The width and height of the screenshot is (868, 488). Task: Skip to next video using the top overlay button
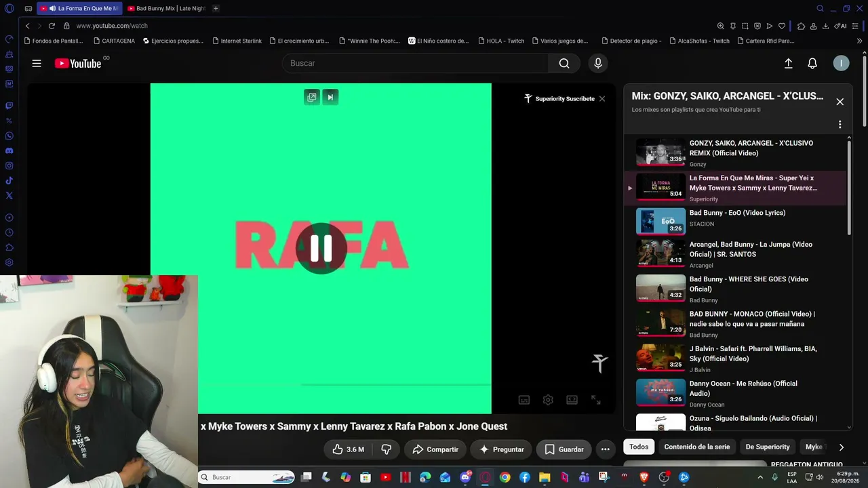tap(330, 97)
